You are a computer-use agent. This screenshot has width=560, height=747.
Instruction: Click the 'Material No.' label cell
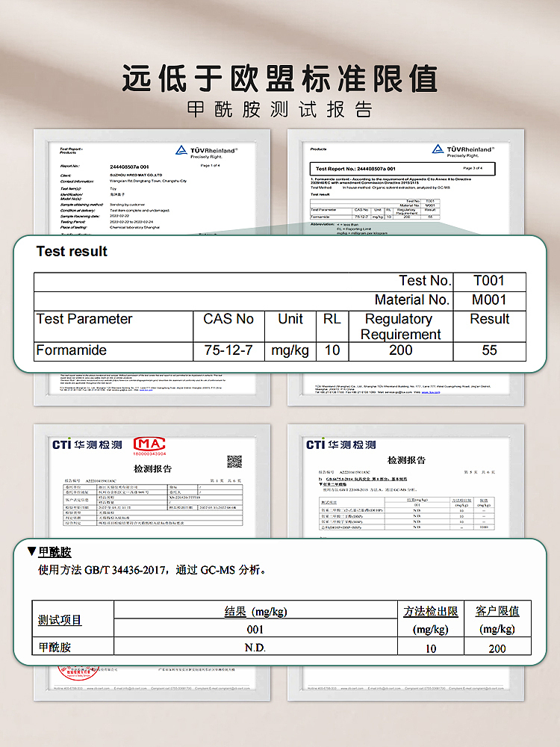243,301
